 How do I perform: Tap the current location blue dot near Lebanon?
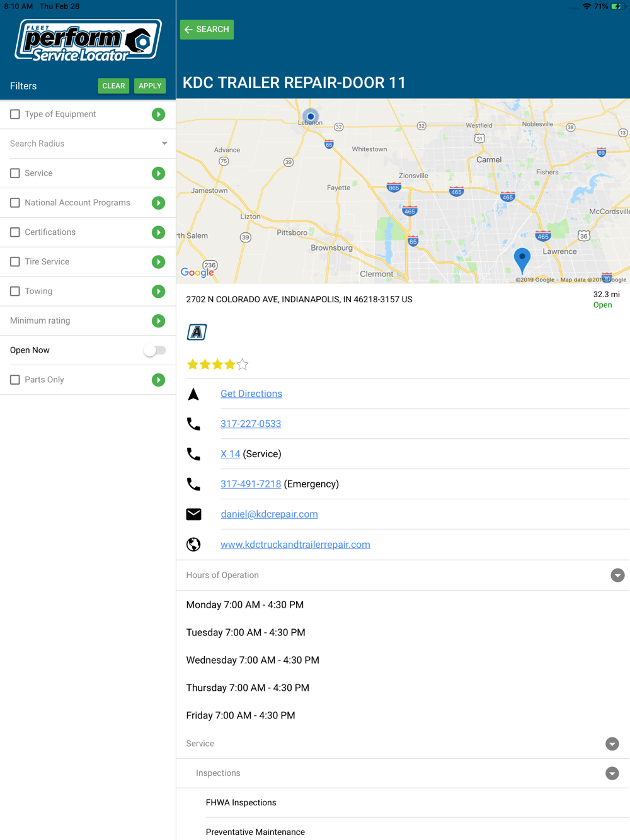311,116
